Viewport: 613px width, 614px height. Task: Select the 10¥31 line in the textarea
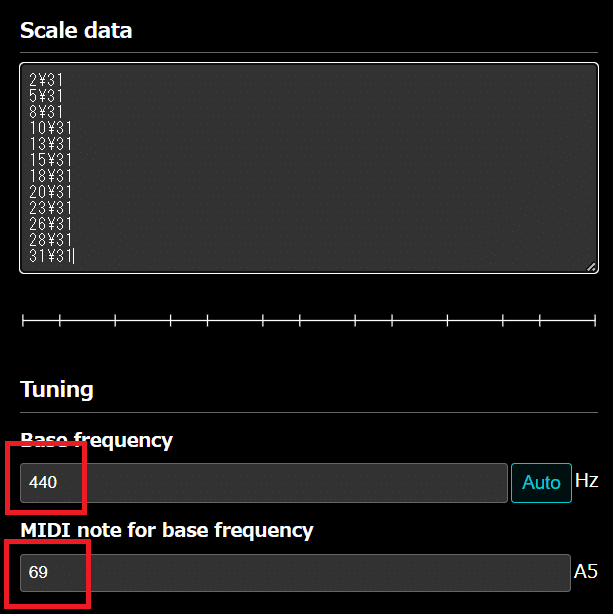pos(50,127)
